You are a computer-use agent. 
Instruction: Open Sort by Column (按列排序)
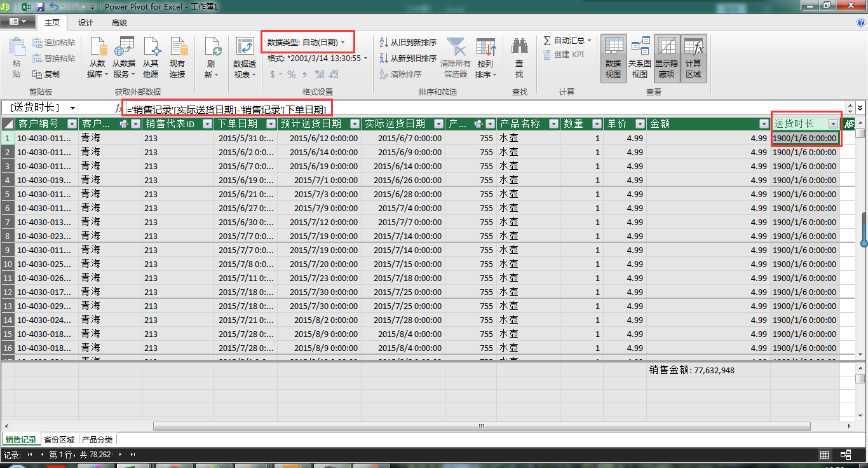[485, 58]
